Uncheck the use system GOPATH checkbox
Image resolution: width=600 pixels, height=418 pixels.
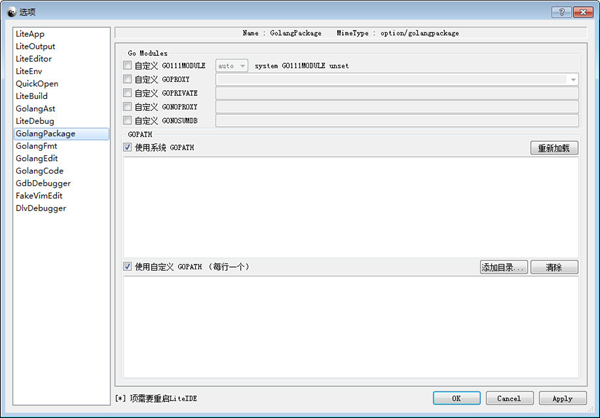tap(127, 147)
